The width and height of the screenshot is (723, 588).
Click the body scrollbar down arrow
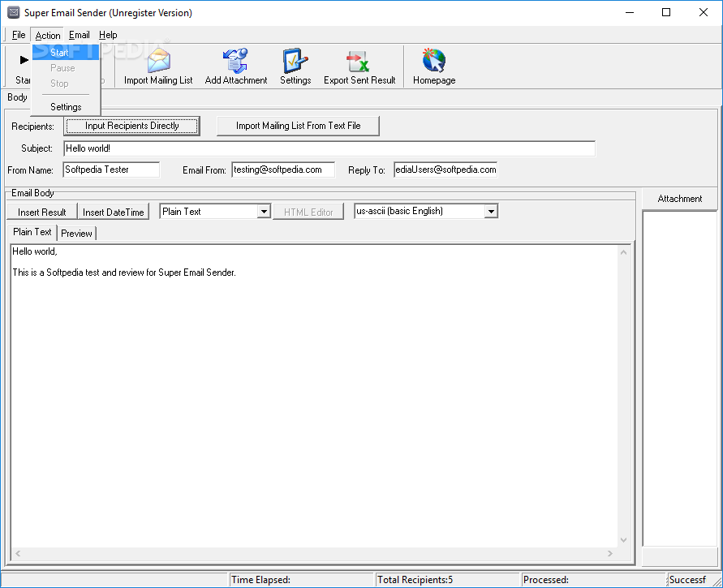tap(623, 540)
